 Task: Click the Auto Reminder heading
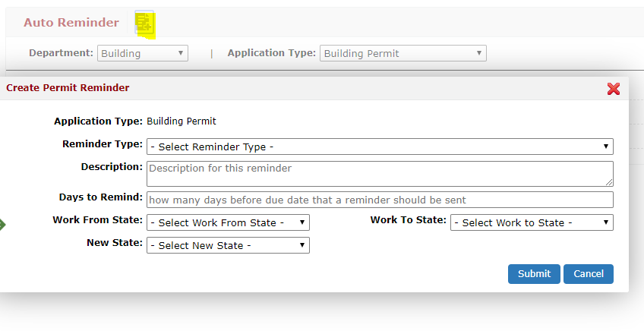point(71,23)
